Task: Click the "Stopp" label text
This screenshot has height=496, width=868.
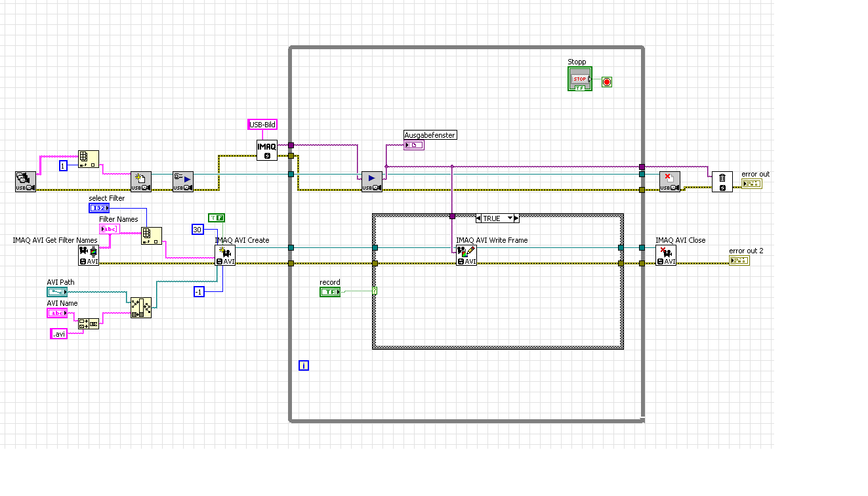Action: click(577, 62)
